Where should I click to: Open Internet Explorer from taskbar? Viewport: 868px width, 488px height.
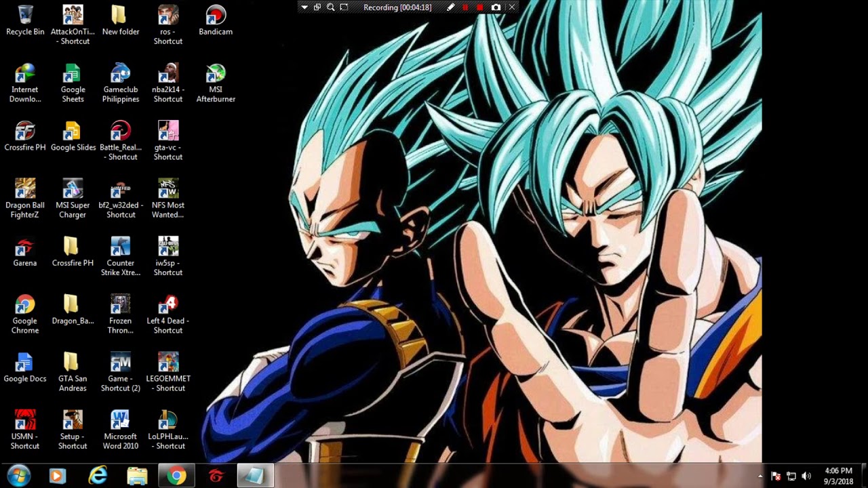(98, 476)
